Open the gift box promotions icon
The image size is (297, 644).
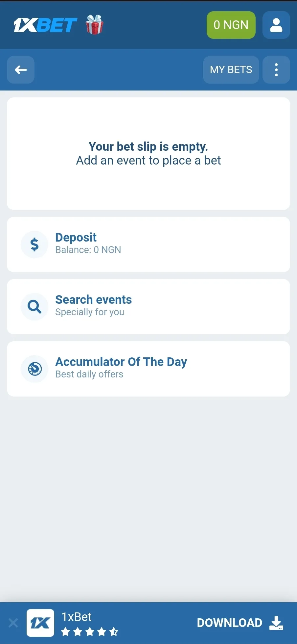(95, 25)
